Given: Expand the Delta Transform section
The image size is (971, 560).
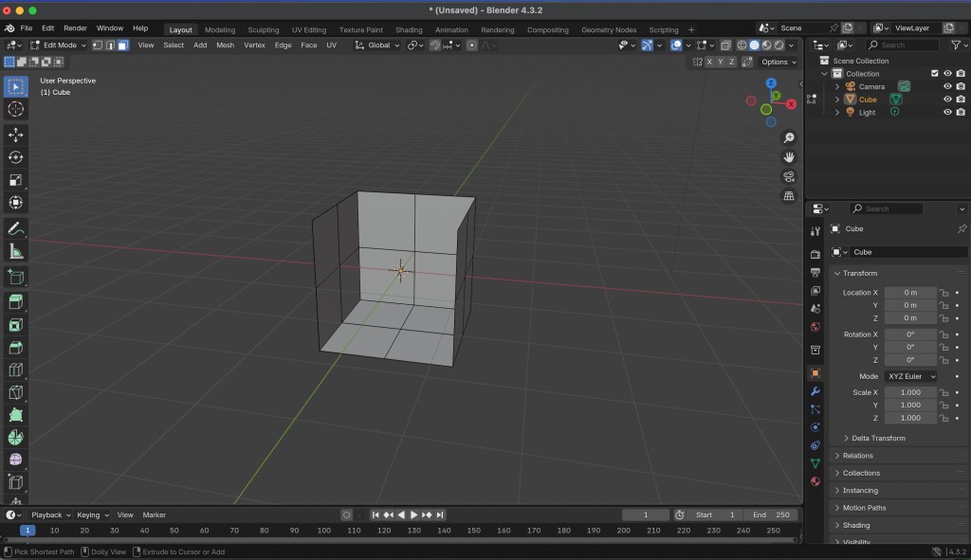Looking at the screenshot, I should [x=877, y=438].
